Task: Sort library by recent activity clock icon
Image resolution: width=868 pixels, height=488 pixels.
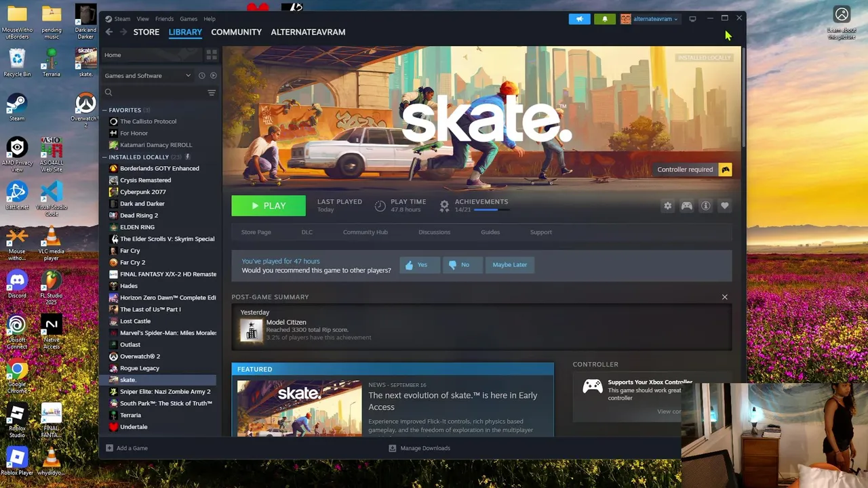Action: pos(201,76)
